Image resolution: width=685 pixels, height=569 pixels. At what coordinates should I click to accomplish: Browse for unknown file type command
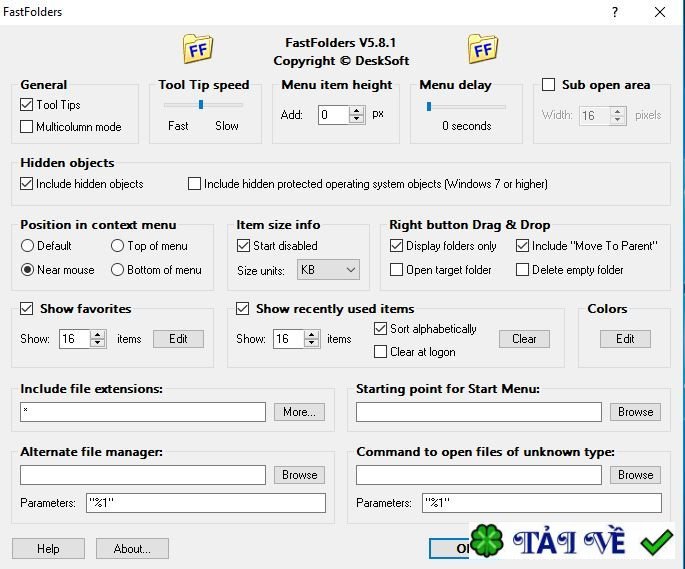pyautogui.click(x=635, y=475)
